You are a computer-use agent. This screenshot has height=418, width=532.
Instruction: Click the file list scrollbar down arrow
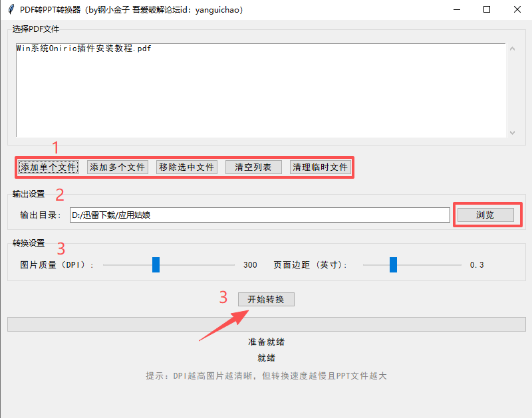coord(512,133)
